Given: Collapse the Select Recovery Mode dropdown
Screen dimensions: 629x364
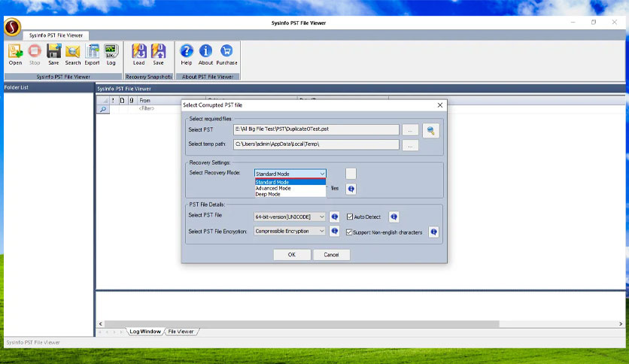Looking at the screenshot, I should tap(322, 174).
